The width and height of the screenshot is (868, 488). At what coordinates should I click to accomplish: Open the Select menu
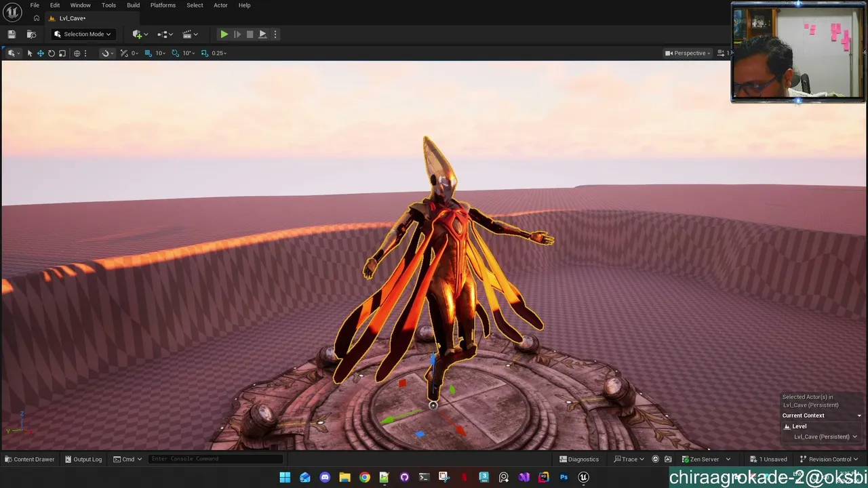195,5
